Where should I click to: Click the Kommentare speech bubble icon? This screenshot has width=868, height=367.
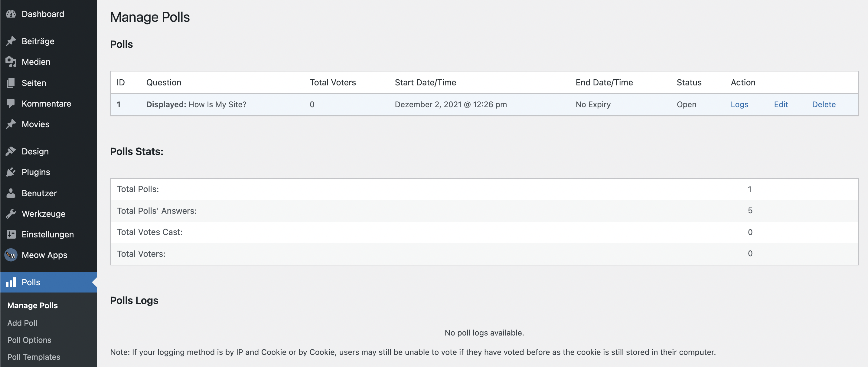[11, 104]
